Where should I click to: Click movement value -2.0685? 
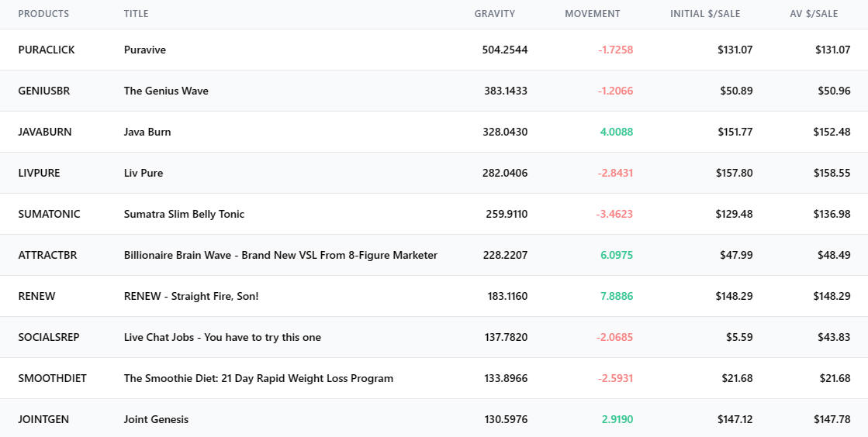click(x=614, y=337)
